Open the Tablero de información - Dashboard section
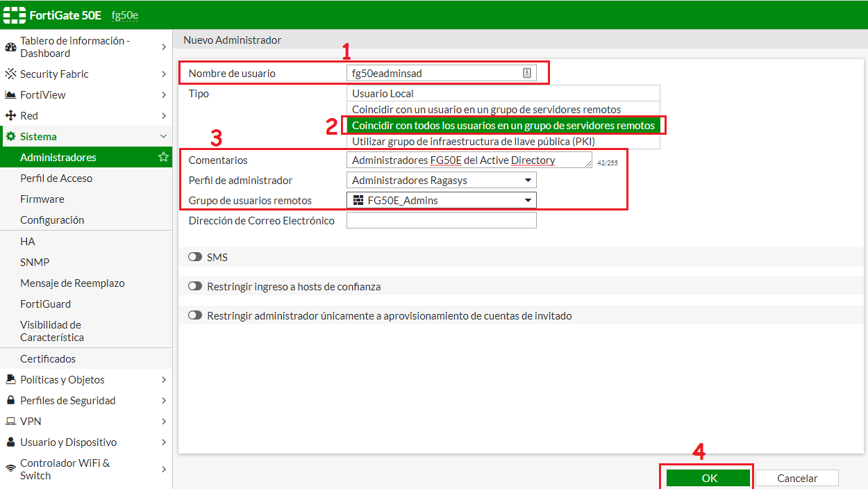The image size is (868, 489). click(11, 47)
